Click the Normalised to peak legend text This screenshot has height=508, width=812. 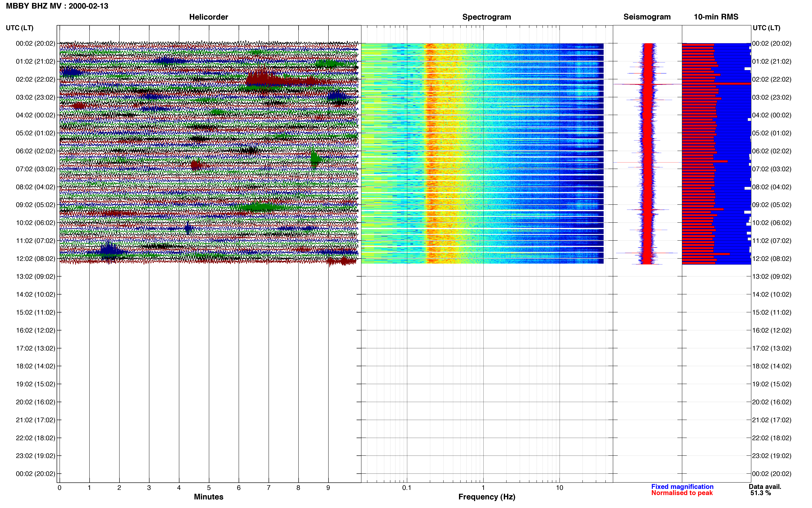click(682, 493)
